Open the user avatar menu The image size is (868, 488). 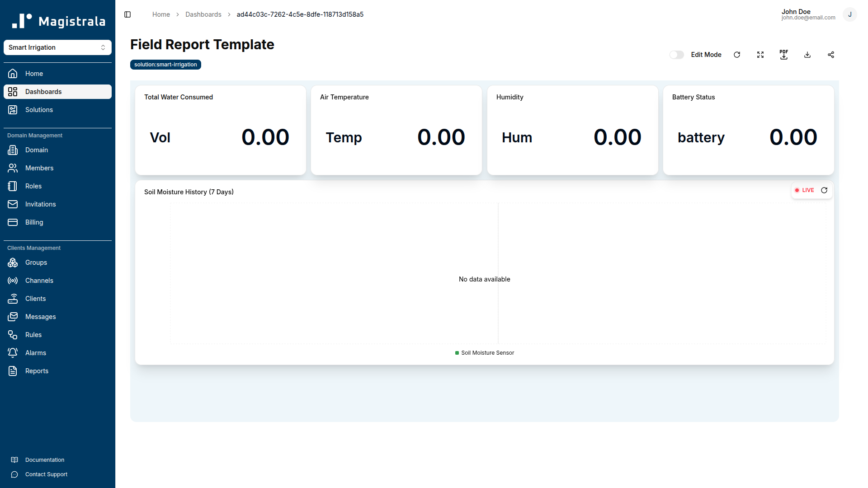pos(850,14)
